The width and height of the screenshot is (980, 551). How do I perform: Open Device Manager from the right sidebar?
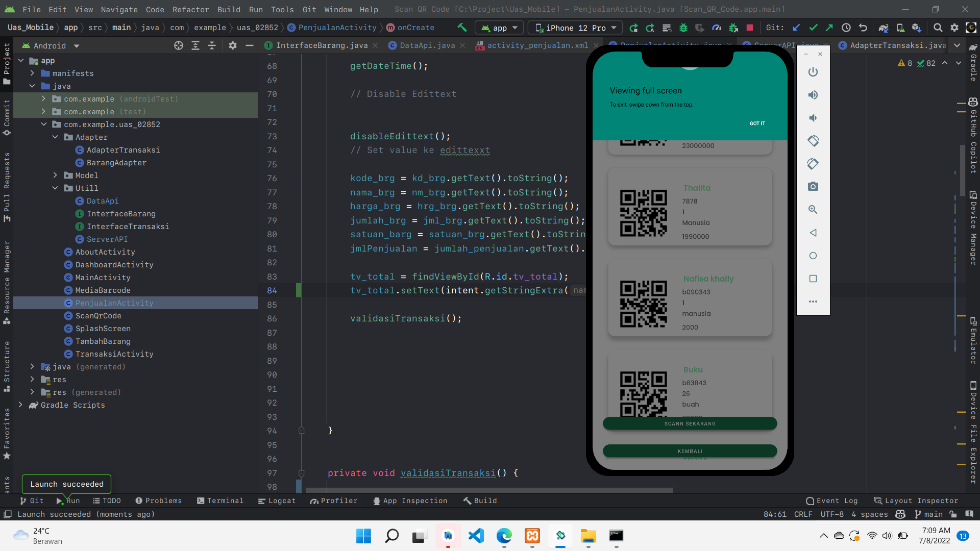click(974, 224)
